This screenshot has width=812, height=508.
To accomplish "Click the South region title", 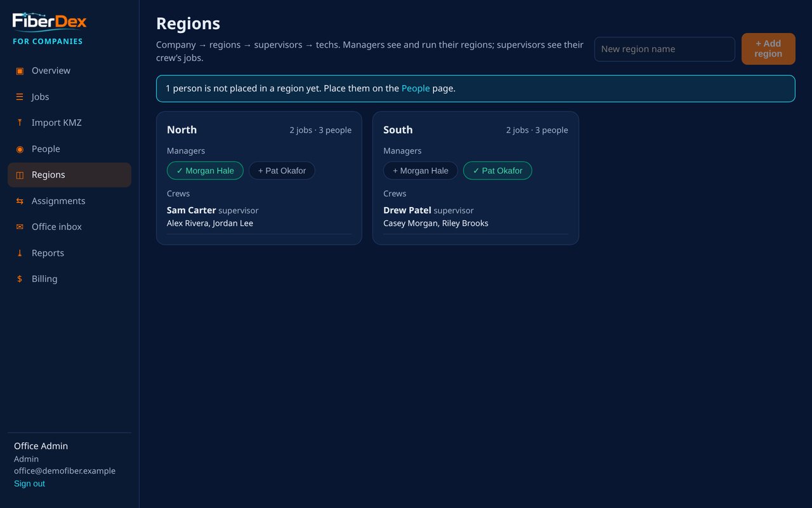I will tap(398, 130).
